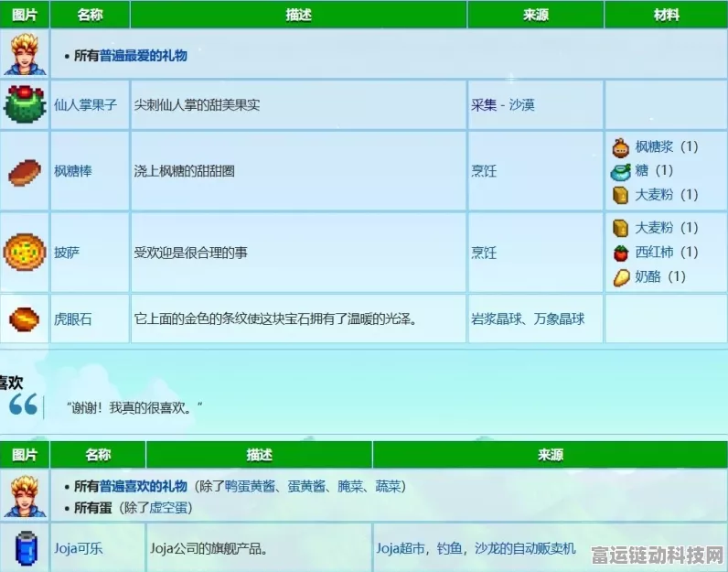
Task: Follow the Joja超市 source link
Action: click(x=401, y=549)
